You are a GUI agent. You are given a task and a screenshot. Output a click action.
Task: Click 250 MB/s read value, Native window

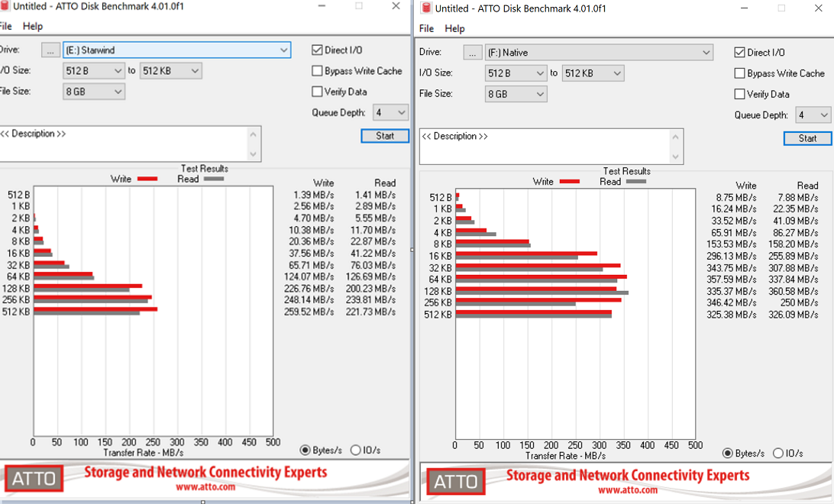799,303
